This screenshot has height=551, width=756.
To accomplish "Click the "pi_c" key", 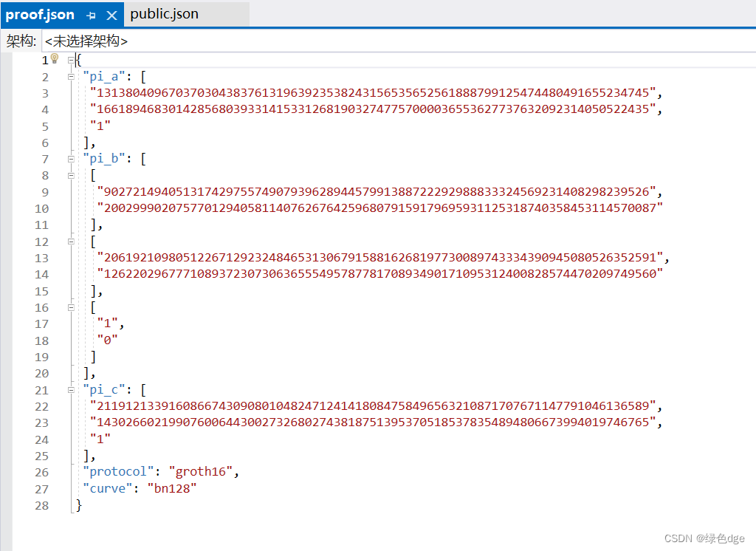I will tap(103, 389).
